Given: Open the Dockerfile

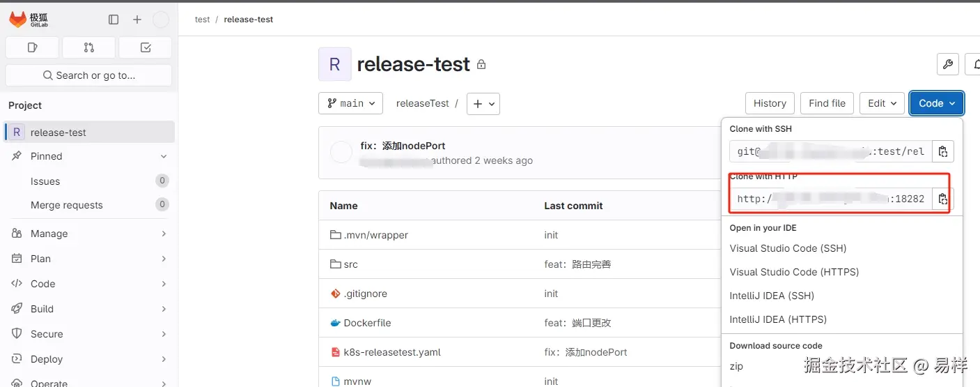Looking at the screenshot, I should (x=367, y=323).
